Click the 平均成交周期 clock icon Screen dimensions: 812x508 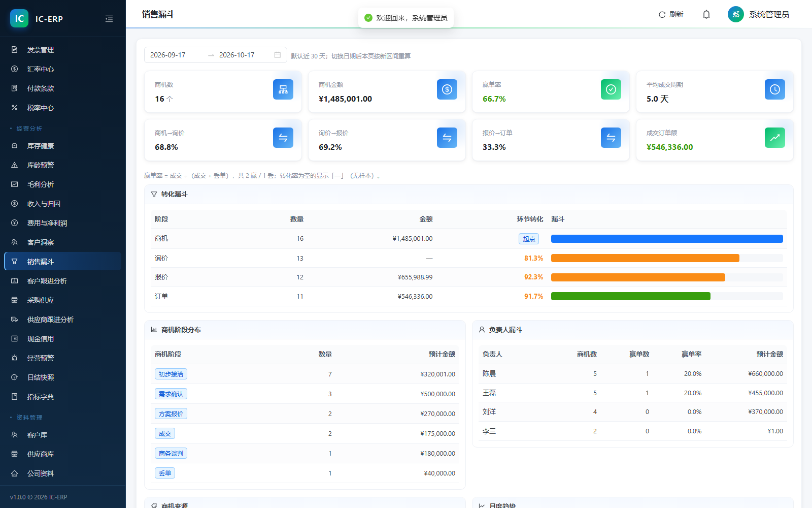point(775,89)
